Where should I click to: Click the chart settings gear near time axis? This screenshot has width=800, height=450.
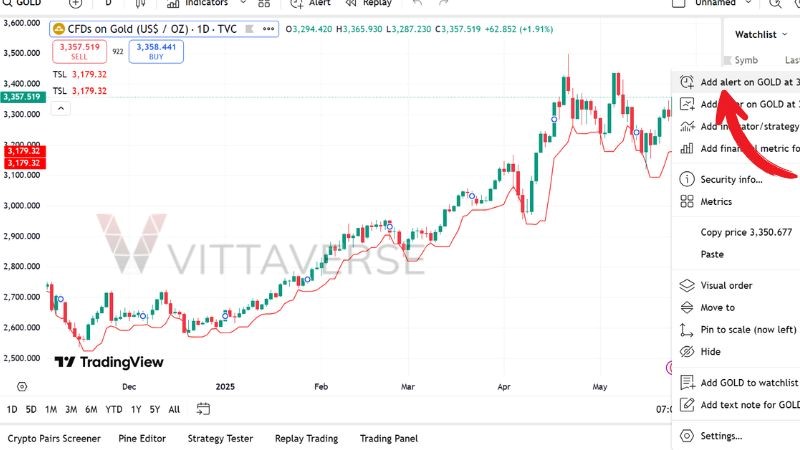point(22,385)
